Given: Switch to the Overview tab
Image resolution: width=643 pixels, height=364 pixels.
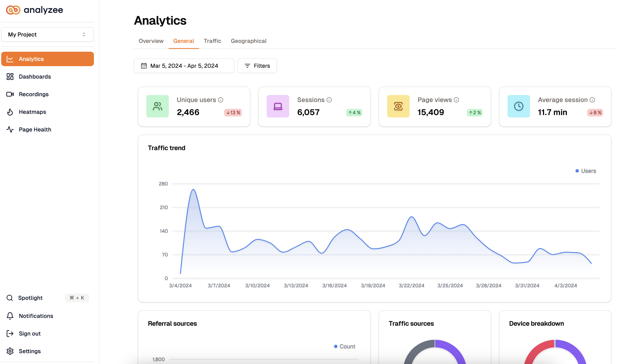Looking at the screenshot, I should pyautogui.click(x=151, y=41).
